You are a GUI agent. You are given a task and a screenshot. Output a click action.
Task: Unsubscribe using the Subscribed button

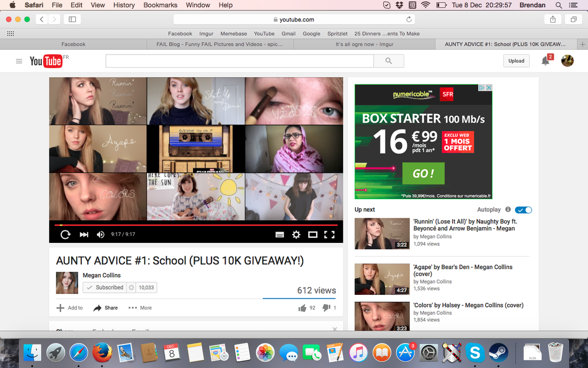click(x=104, y=288)
